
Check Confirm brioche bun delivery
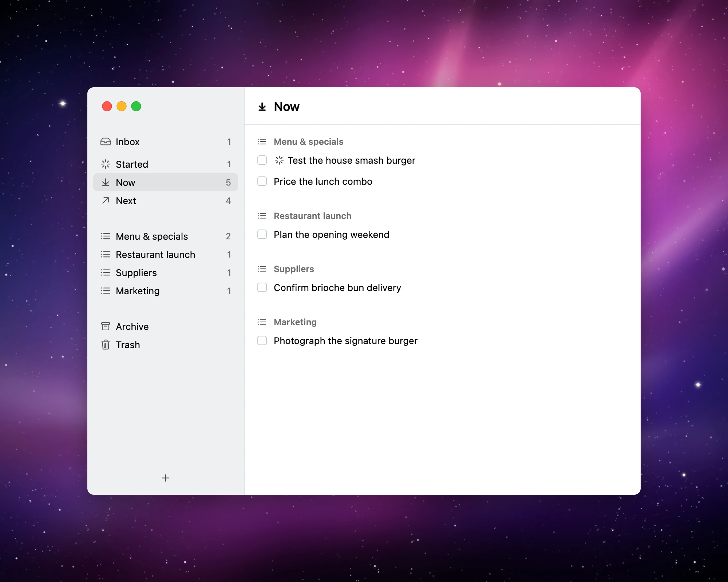click(262, 287)
